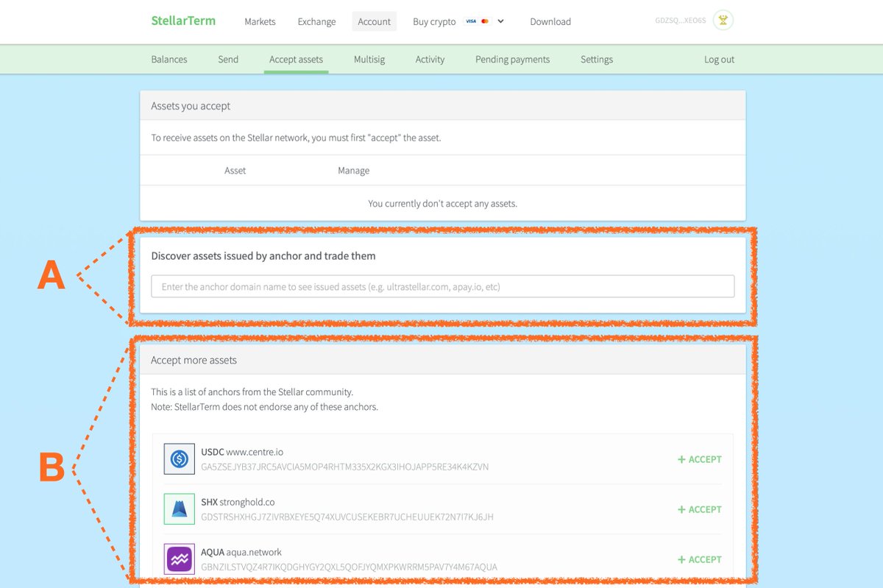Click Log out
The image size is (883, 588).
click(719, 60)
